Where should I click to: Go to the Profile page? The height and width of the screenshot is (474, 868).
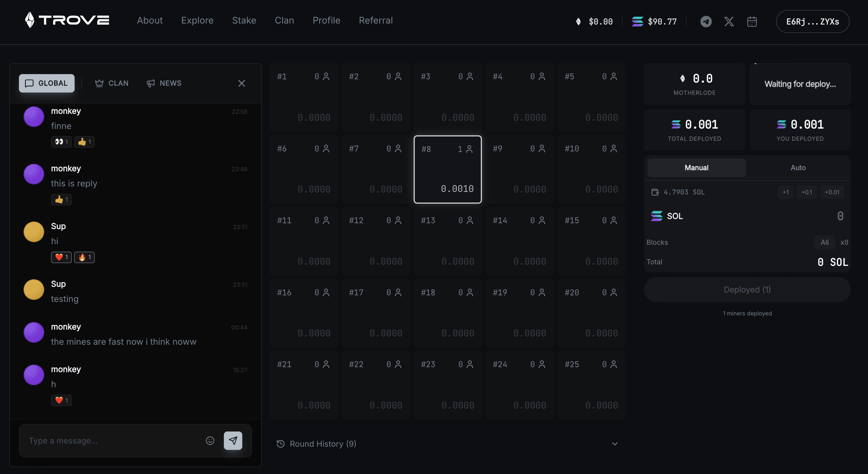tap(327, 20)
